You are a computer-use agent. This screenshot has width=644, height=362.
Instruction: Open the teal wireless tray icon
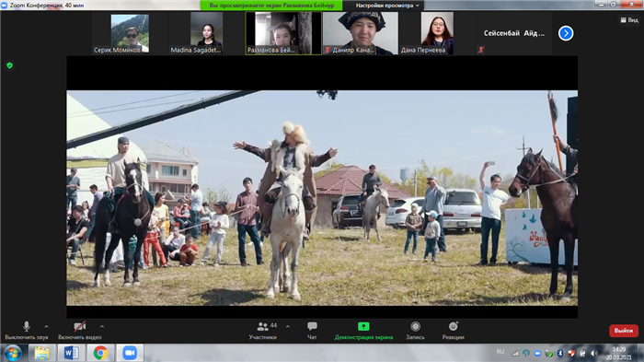point(526,354)
